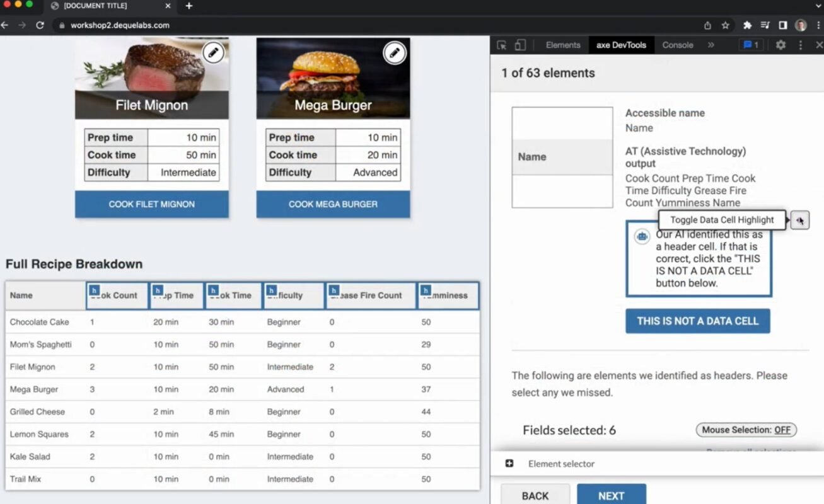824x504 pixels.
Task: Click the Toggle Data Cell Highlight icon
Action: 799,220
